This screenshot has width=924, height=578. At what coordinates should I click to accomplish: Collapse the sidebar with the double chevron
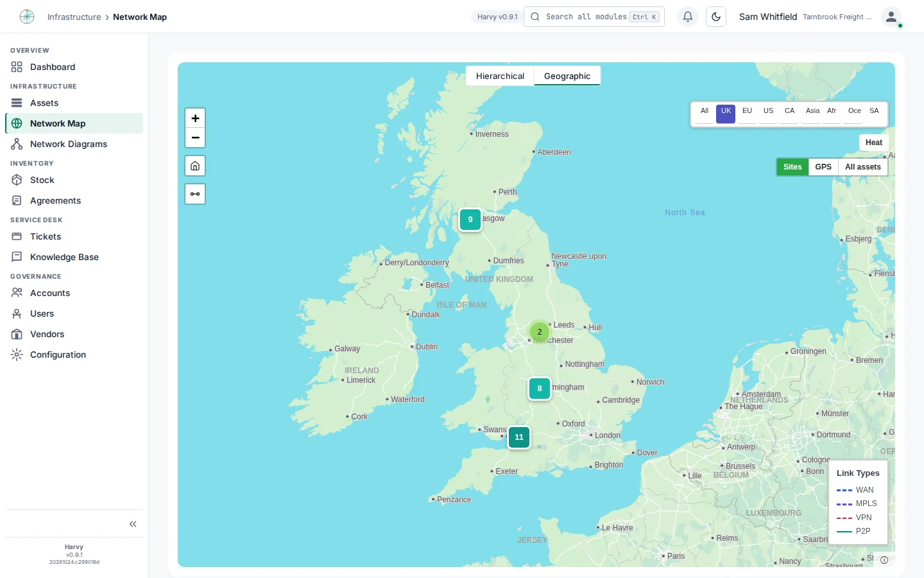(x=133, y=524)
